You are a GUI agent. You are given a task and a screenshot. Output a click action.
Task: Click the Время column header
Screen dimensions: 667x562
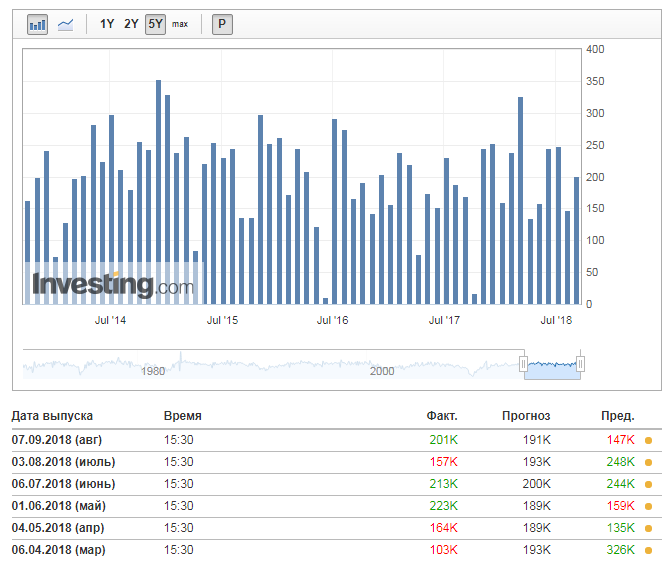(182, 416)
